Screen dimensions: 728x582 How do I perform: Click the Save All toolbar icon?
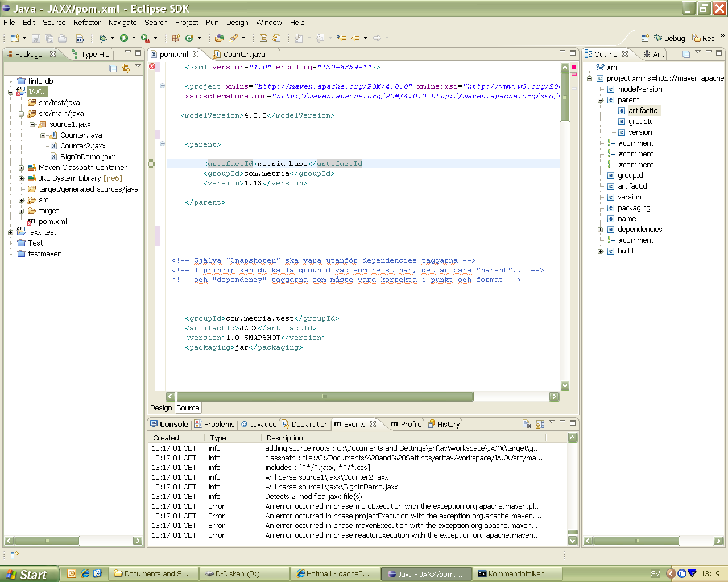click(49, 38)
